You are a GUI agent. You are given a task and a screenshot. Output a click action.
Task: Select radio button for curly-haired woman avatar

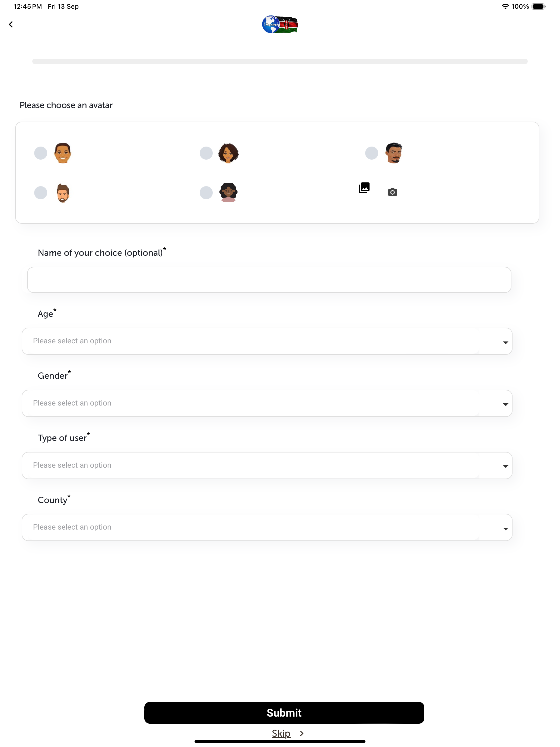(x=206, y=153)
